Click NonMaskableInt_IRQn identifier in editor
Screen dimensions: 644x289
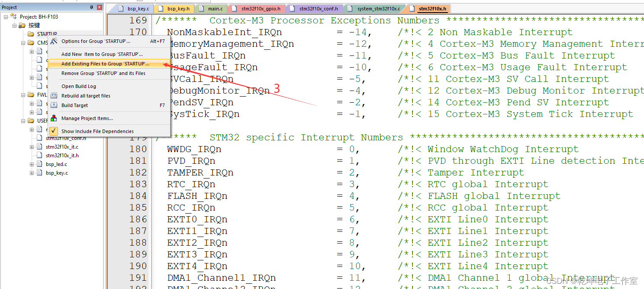[x=225, y=32]
